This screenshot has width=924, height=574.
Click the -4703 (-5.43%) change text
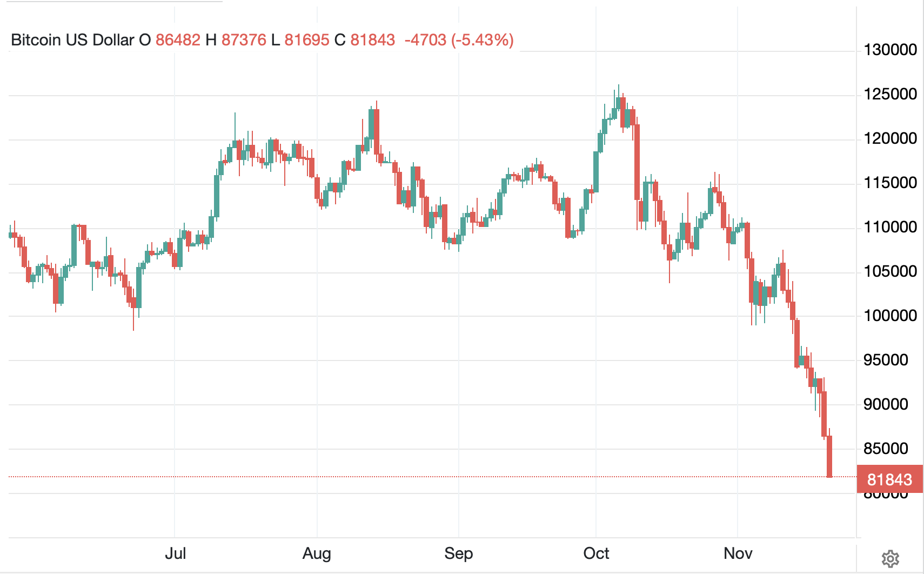click(x=459, y=40)
